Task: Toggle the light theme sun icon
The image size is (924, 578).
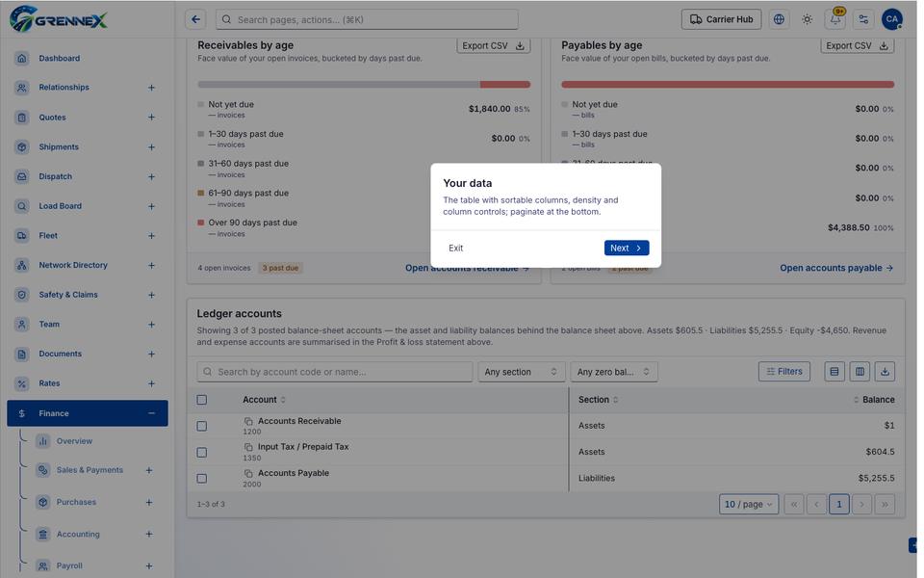Action: click(x=807, y=19)
